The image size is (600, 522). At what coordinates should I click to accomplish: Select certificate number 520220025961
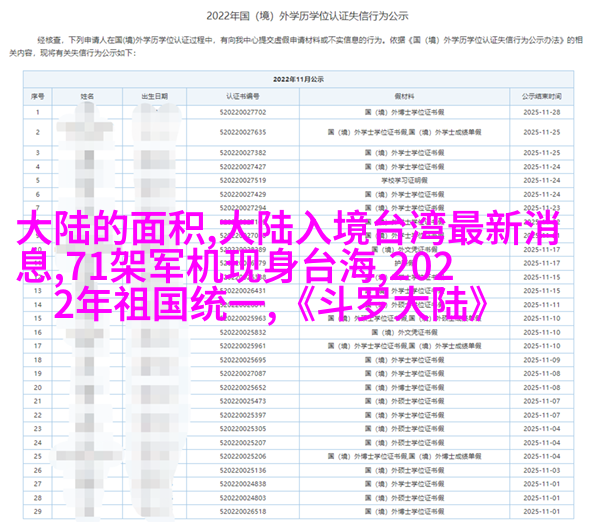tap(243, 346)
